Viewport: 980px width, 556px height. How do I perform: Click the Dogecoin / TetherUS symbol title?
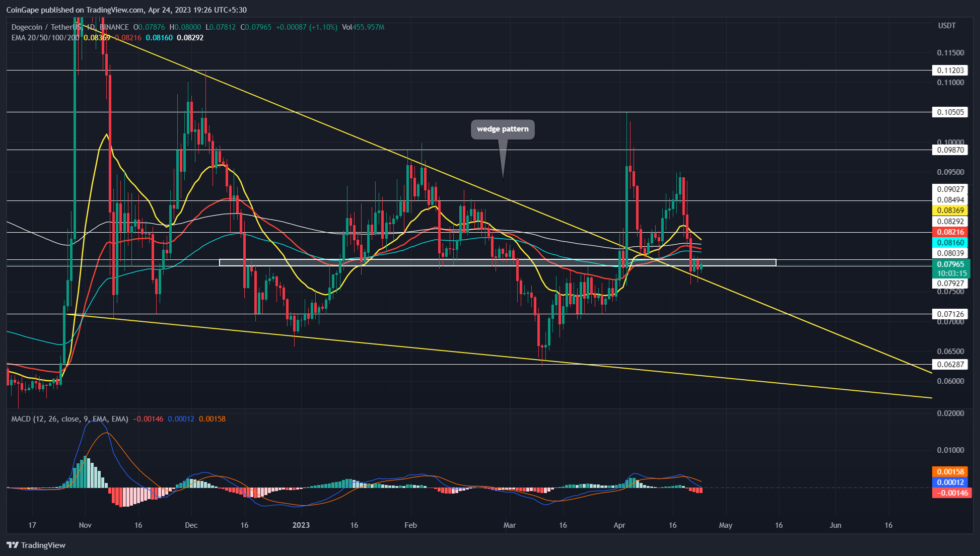(x=45, y=27)
